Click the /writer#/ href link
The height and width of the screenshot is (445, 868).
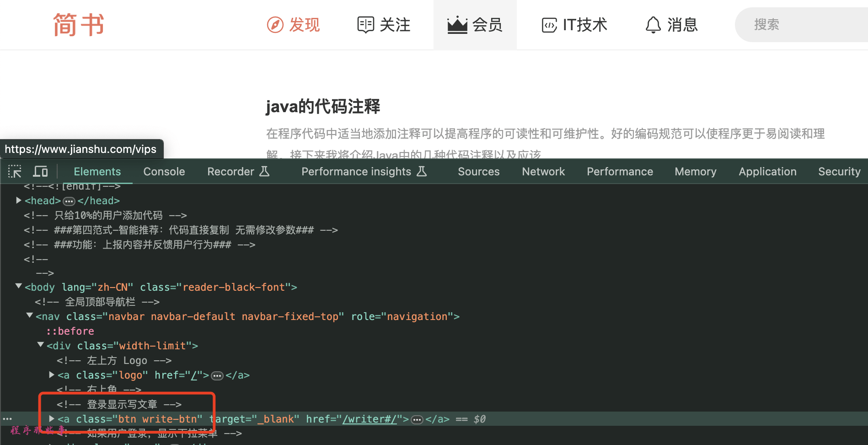coord(370,419)
